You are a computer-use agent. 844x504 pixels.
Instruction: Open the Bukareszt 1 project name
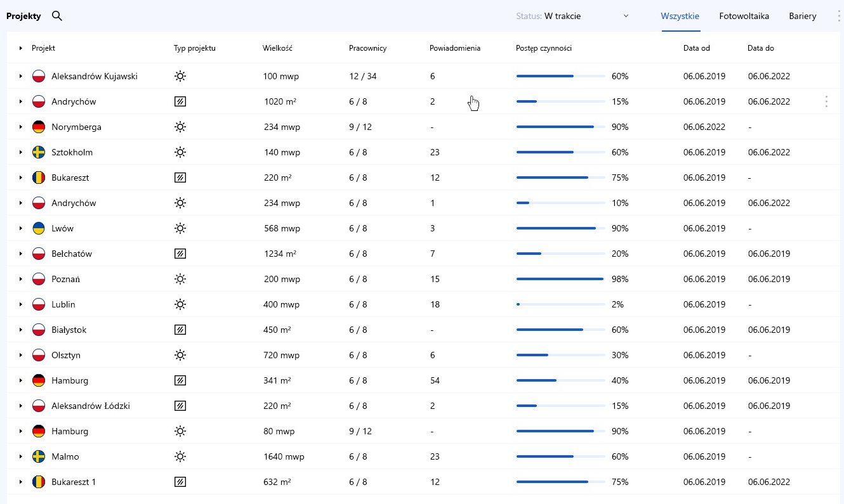tap(74, 482)
